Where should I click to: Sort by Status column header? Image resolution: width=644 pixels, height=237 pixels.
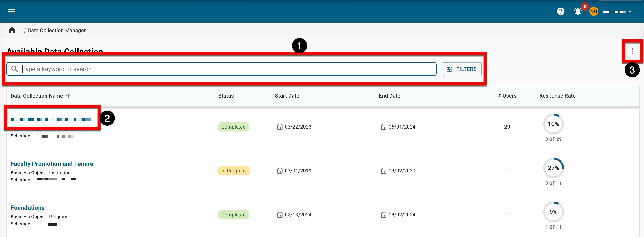click(x=226, y=96)
